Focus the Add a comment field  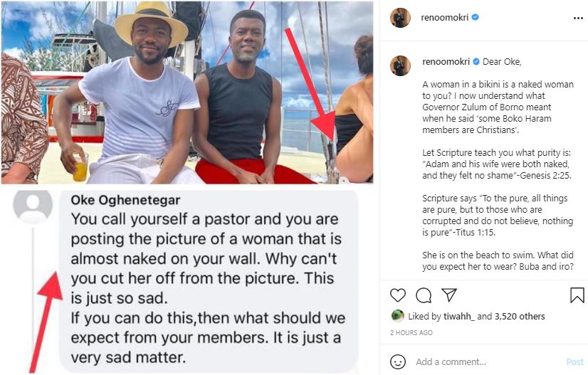[484, 361]
